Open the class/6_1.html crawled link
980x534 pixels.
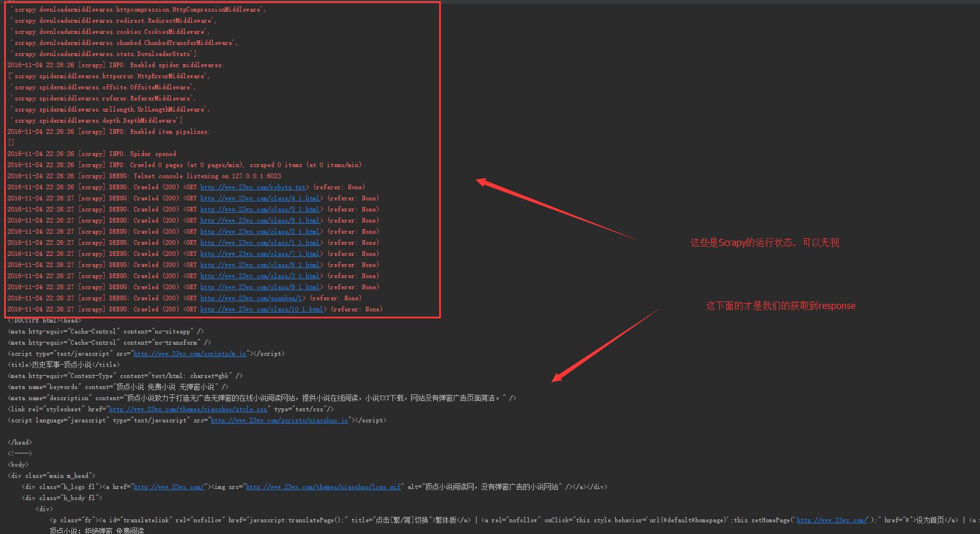[260, 265]
